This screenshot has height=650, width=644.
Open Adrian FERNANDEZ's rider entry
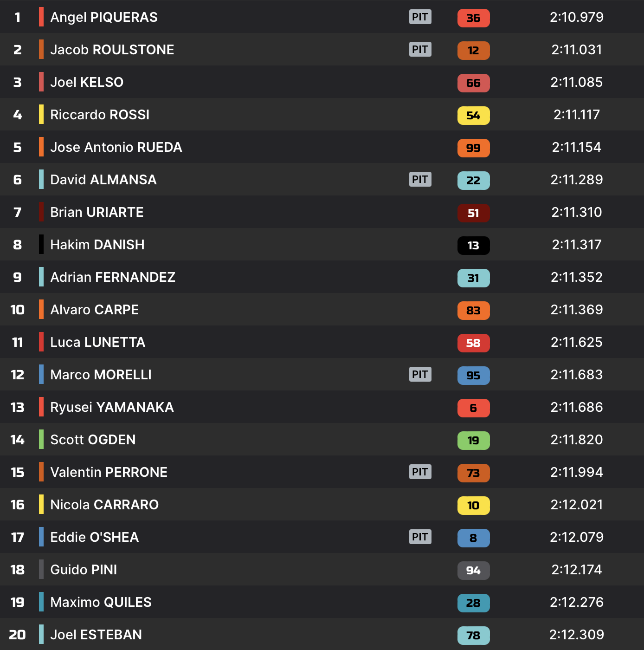(113, 277)
